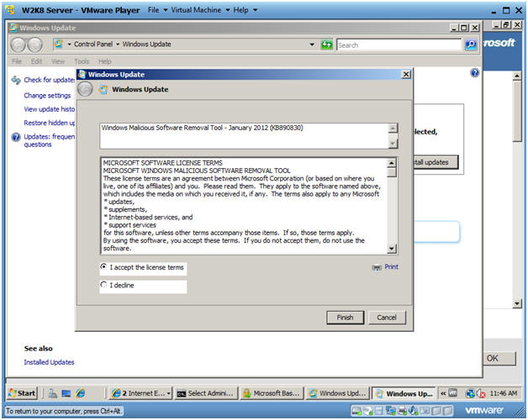This screenshot has height=420, width=528.
Task: Click the OK button in the background window
Action: 500,359
